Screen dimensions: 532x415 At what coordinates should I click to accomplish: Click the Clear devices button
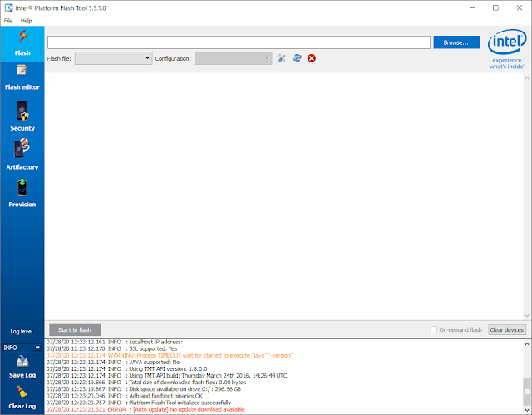point(507,330)
